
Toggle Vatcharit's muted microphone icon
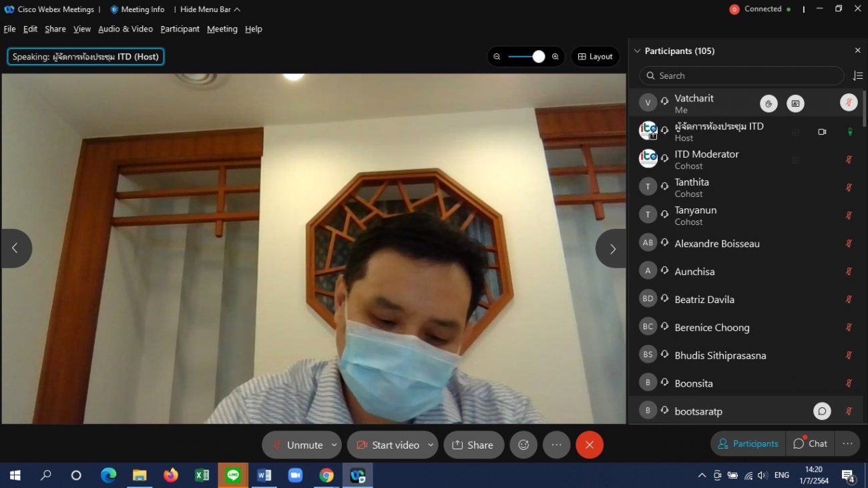point(849,103)
